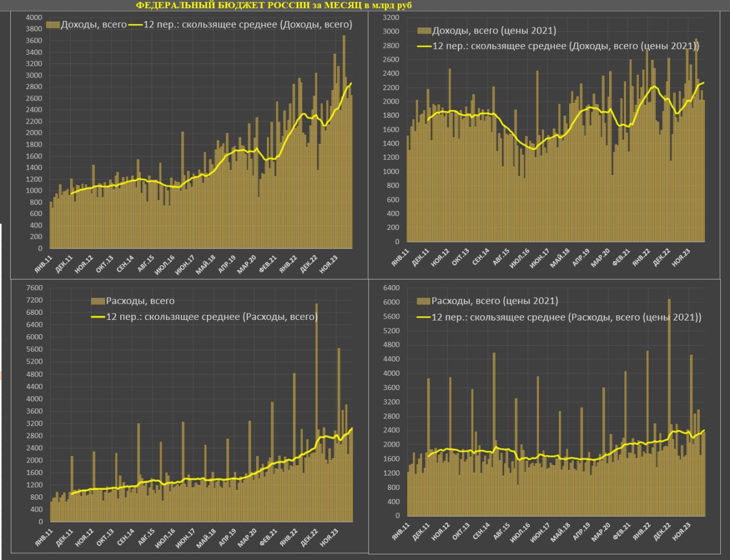Click y-axis value 2000 on the nominal expenses chart
The width and height of the screenshot is (730, 560).
34,461
